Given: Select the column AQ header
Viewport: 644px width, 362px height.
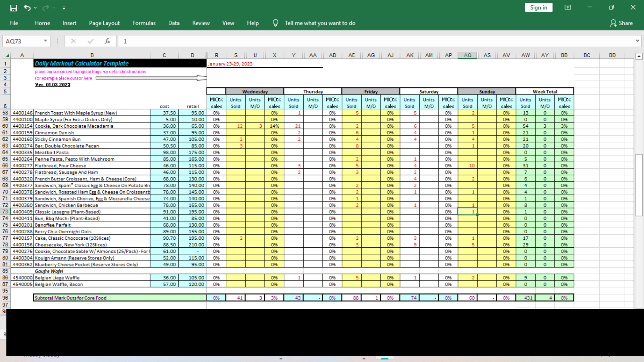Looking at the screenshot, I should pyautogui.click(x=467, y=55).
